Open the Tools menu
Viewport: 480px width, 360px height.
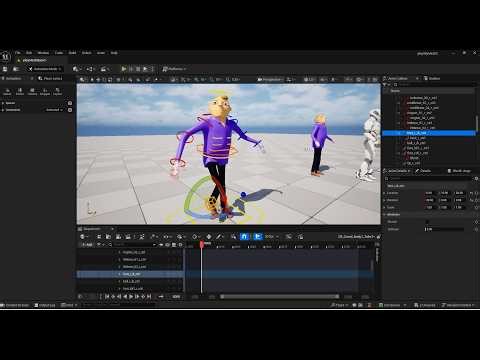[59, 53]
